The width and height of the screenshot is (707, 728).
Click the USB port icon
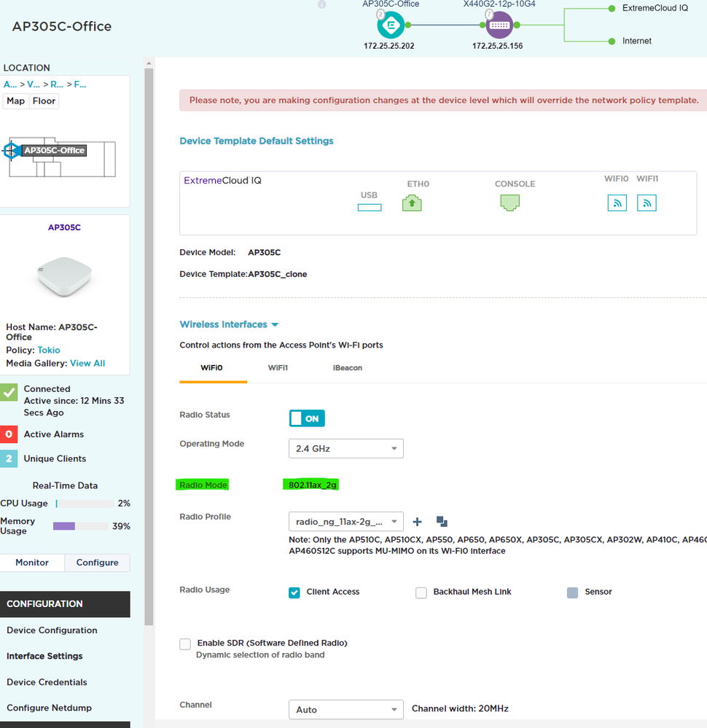tap(369, 208)
